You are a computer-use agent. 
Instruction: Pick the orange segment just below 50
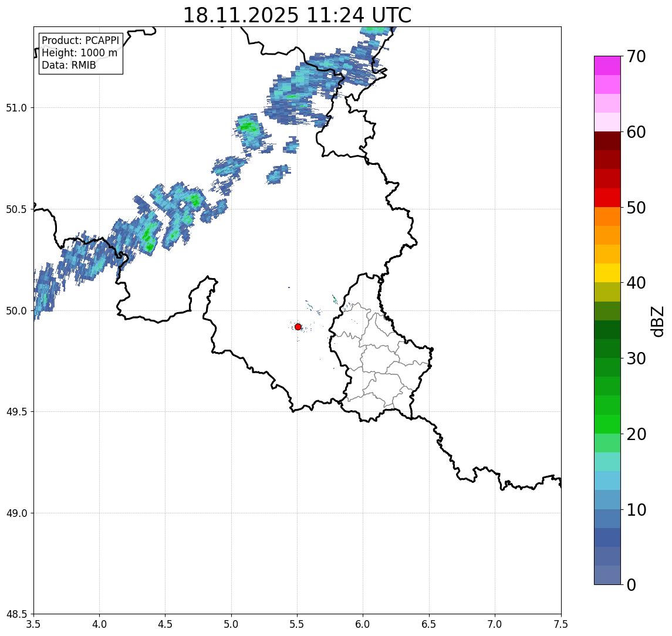(x=607, y=216)
